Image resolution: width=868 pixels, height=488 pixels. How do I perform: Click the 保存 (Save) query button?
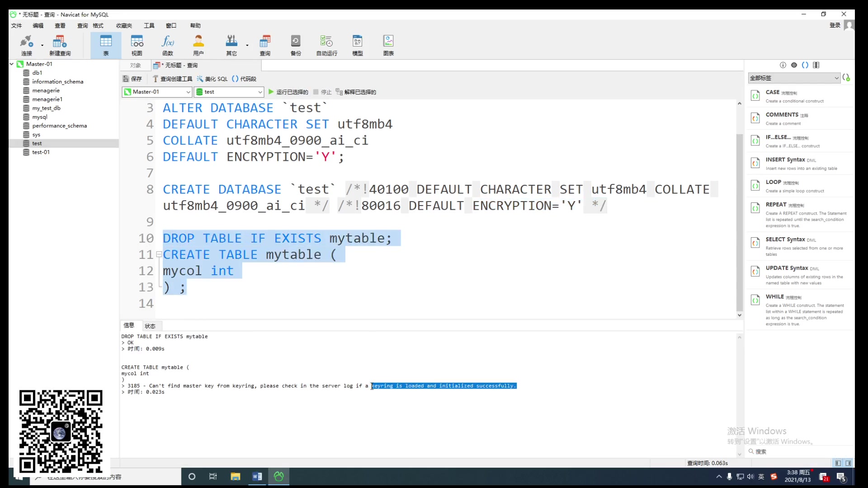132,79
